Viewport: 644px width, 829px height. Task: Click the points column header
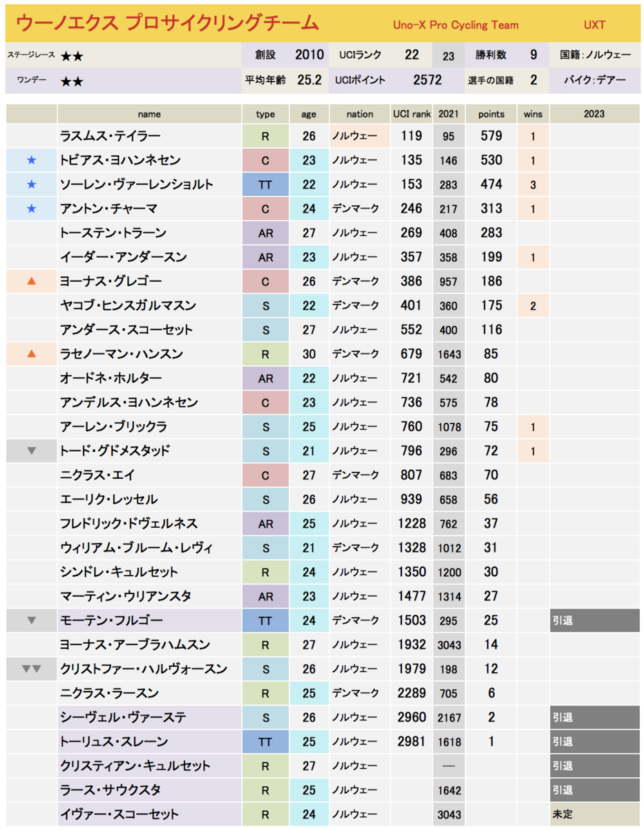[491, 114]
